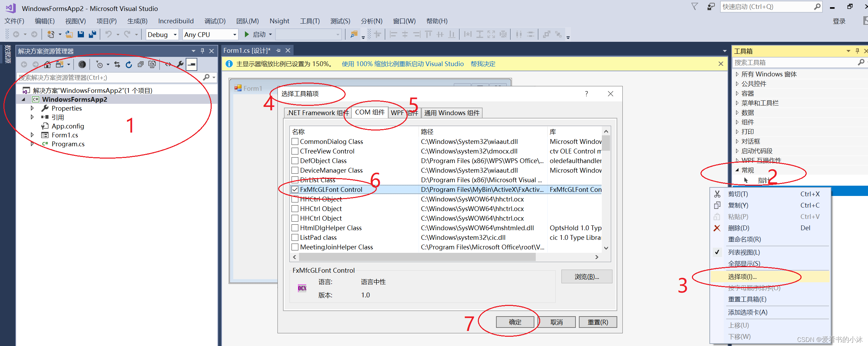Click the vertical scrollbar thumb in component list
The image size is (868, 346).
606,143
